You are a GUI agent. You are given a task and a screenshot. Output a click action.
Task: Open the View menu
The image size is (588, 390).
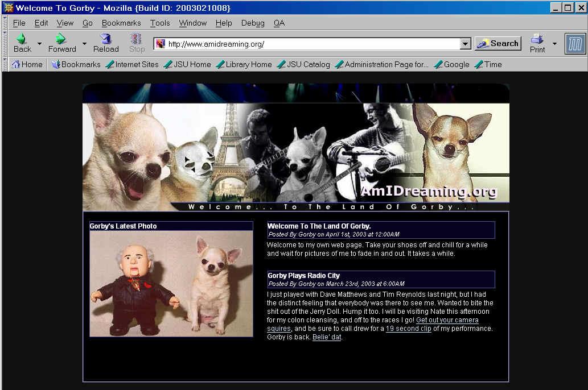pos(65,23)
